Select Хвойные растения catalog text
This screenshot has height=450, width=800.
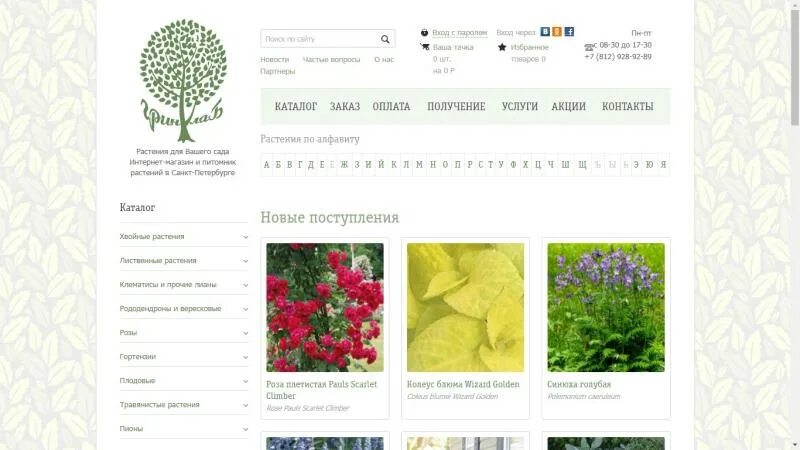click(x=152, y=237)
